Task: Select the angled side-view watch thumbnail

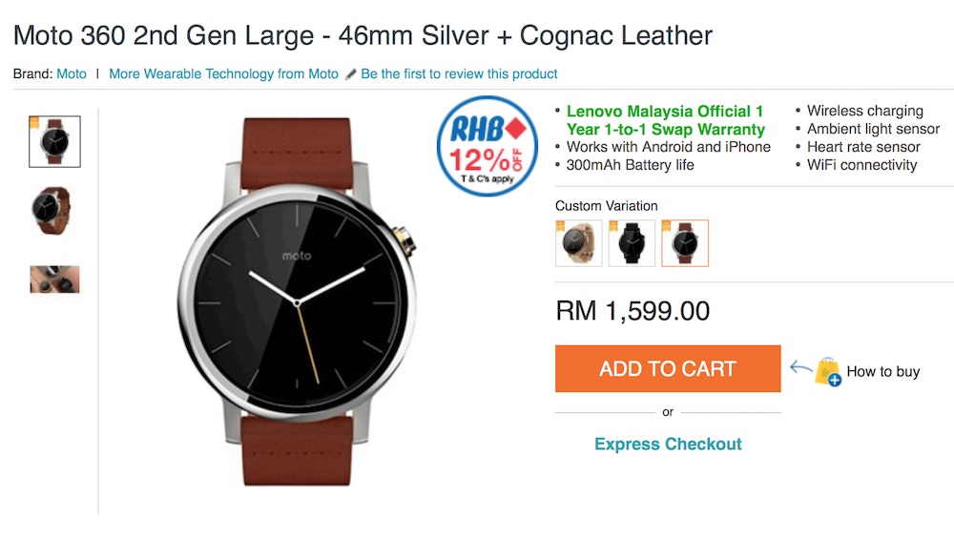Action: [x=52, y=211]
